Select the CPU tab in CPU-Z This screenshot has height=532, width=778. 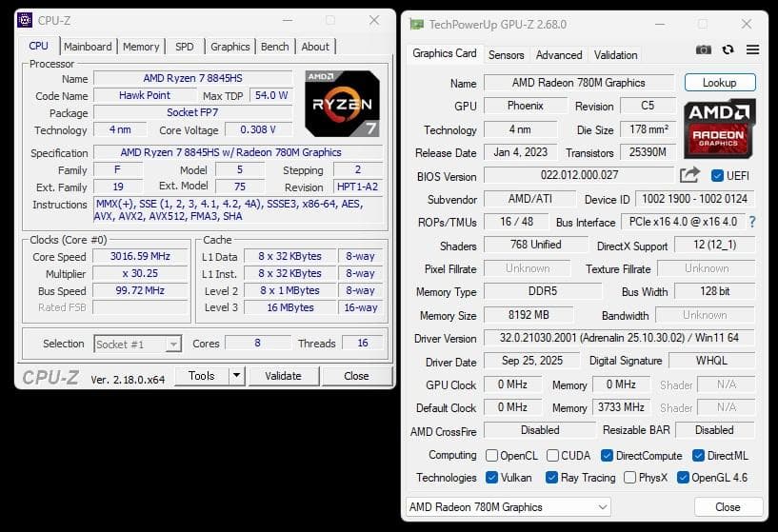pyautogui.click(x=39, y=46)
